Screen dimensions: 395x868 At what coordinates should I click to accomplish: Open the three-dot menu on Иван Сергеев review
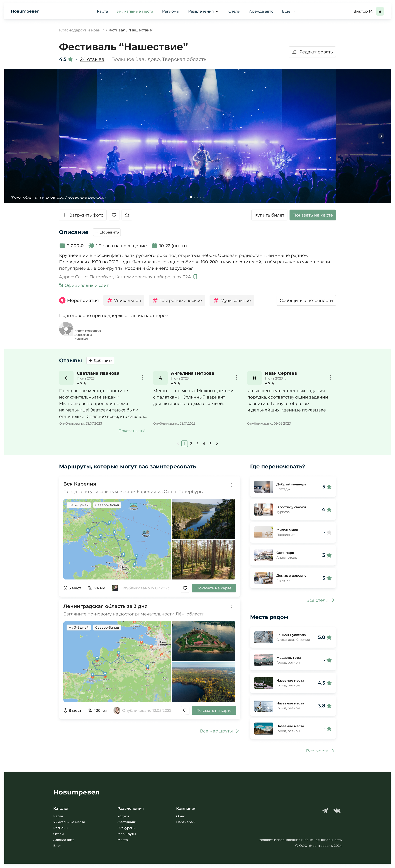coord(331,378)
